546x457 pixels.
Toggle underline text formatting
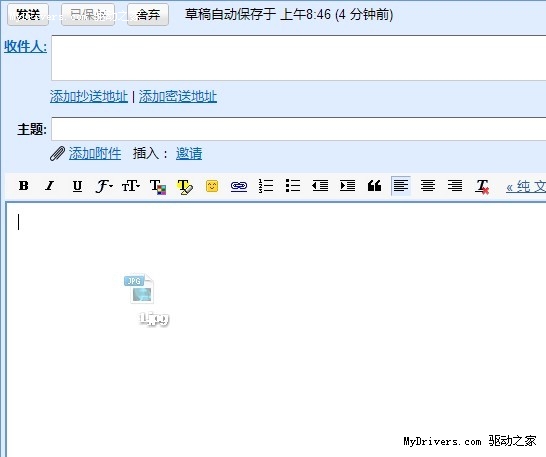click(77, 186)
